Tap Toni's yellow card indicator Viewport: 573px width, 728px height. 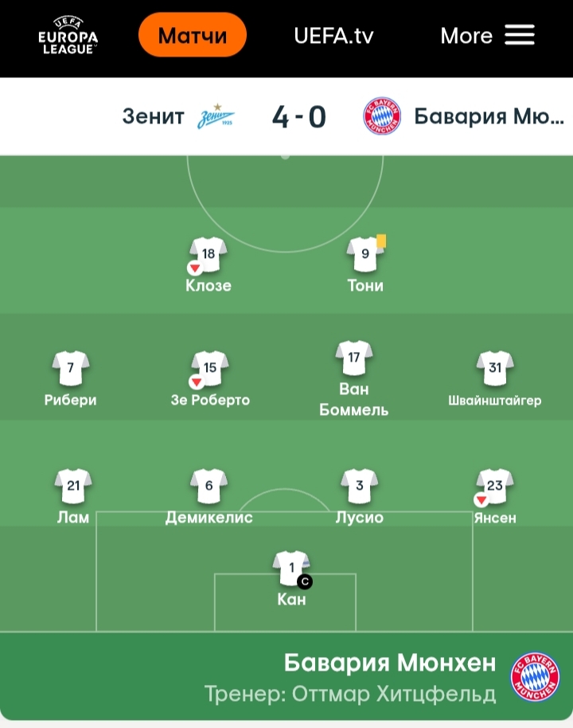[381, 241]
